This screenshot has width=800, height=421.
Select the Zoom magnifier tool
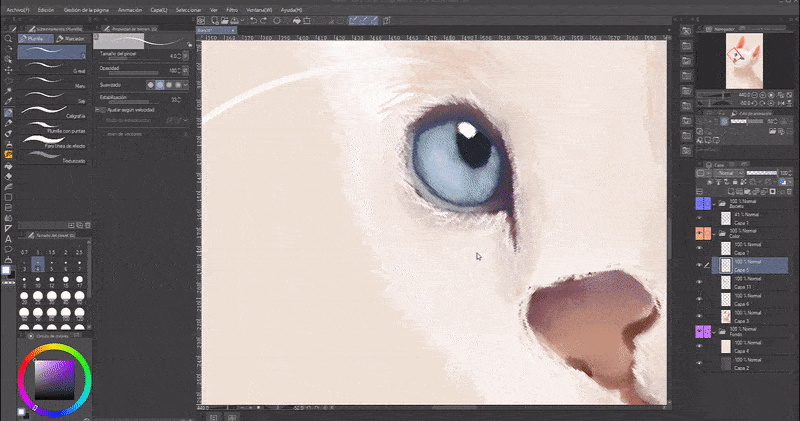tap(8, 39)
